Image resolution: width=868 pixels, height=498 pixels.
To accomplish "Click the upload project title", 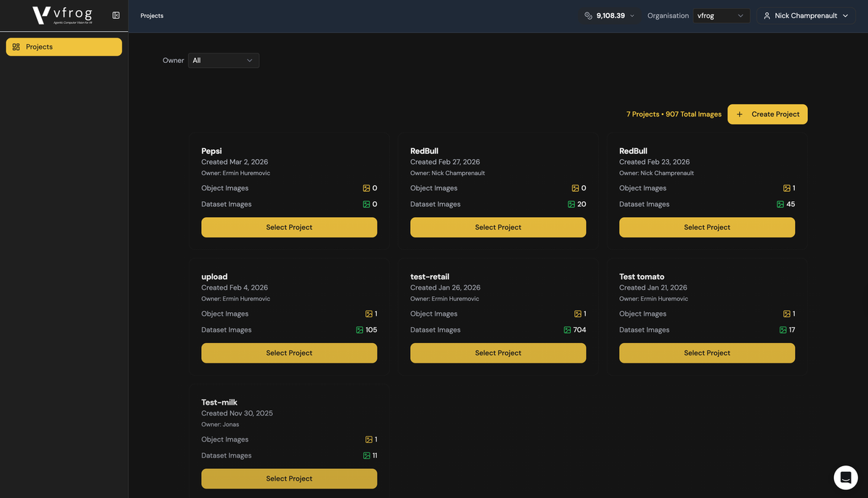I will pyautogui.click(x=214, y=277).
